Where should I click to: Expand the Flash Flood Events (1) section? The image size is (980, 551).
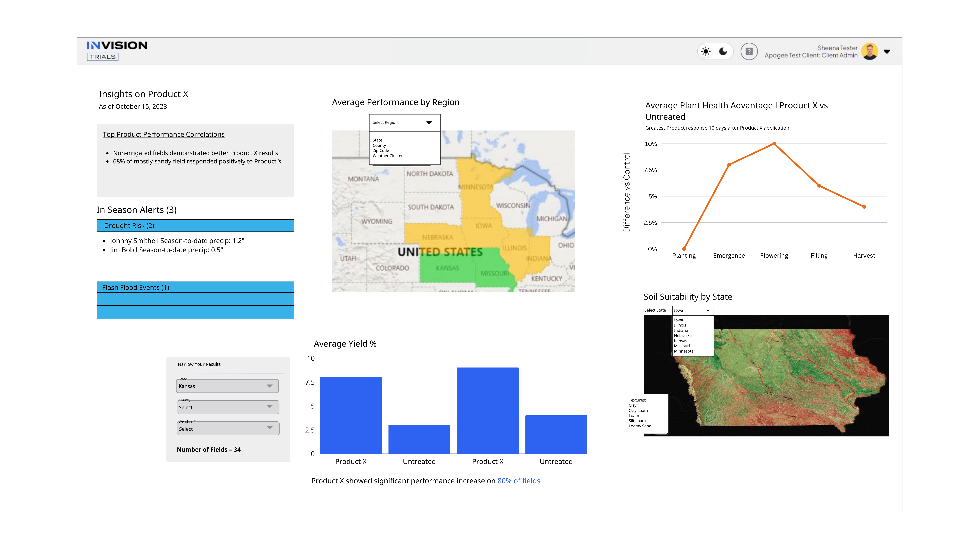(195, 287)
